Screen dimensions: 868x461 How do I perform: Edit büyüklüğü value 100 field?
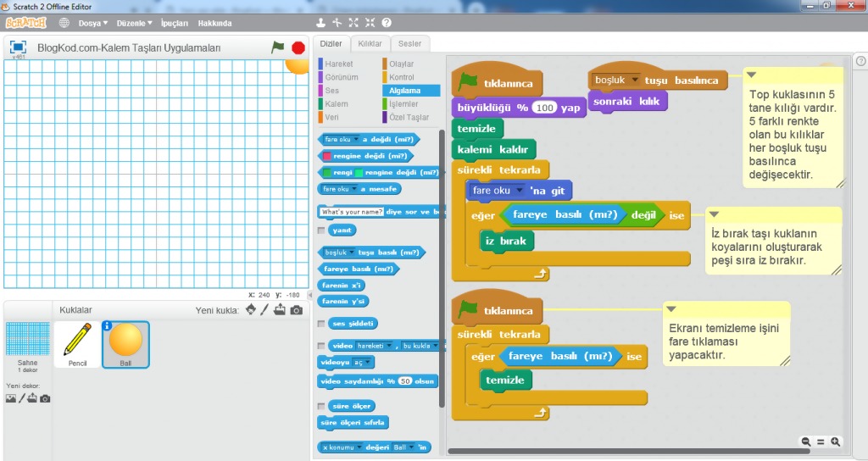point(544,108)
